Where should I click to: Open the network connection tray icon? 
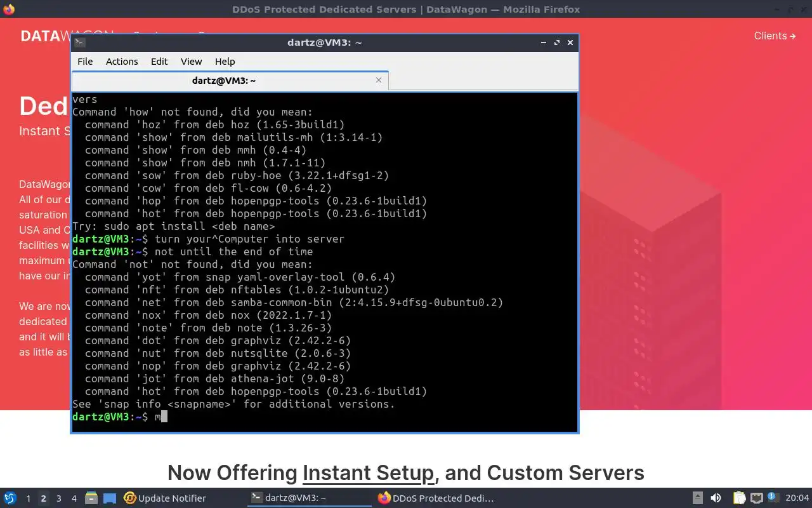(757, 498)
